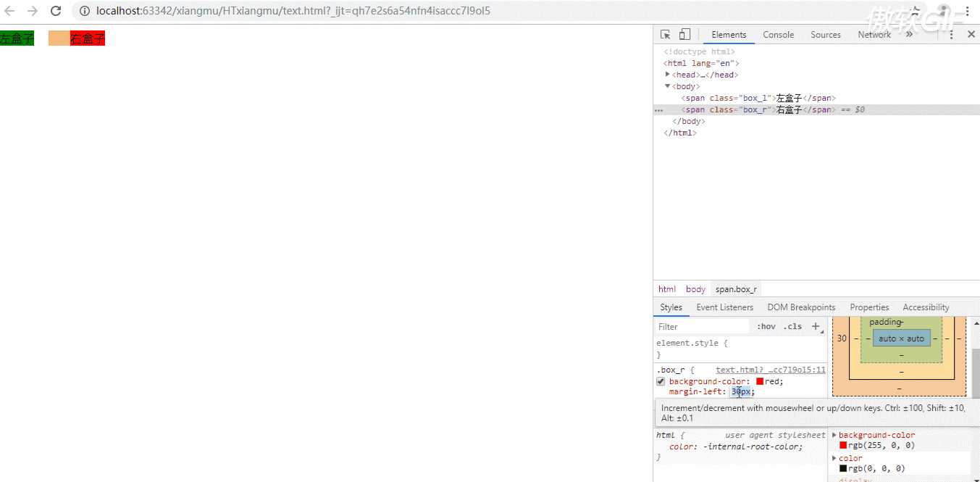Open the Chrome three-dot menu
The width and height of the screenshot is (980, 482).
pyautogui.click(x=967, y=11)
